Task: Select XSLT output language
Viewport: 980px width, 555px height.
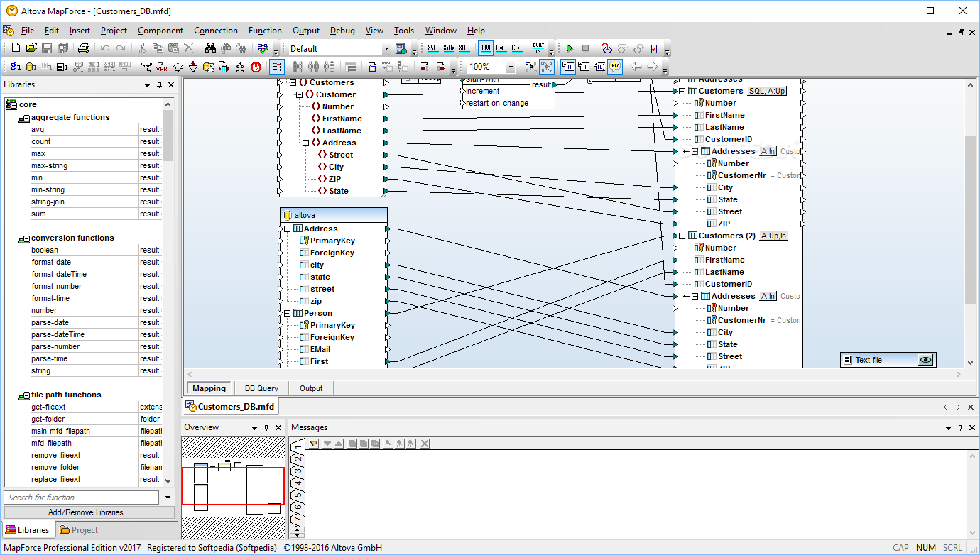Action: click(x=433, y=48)
